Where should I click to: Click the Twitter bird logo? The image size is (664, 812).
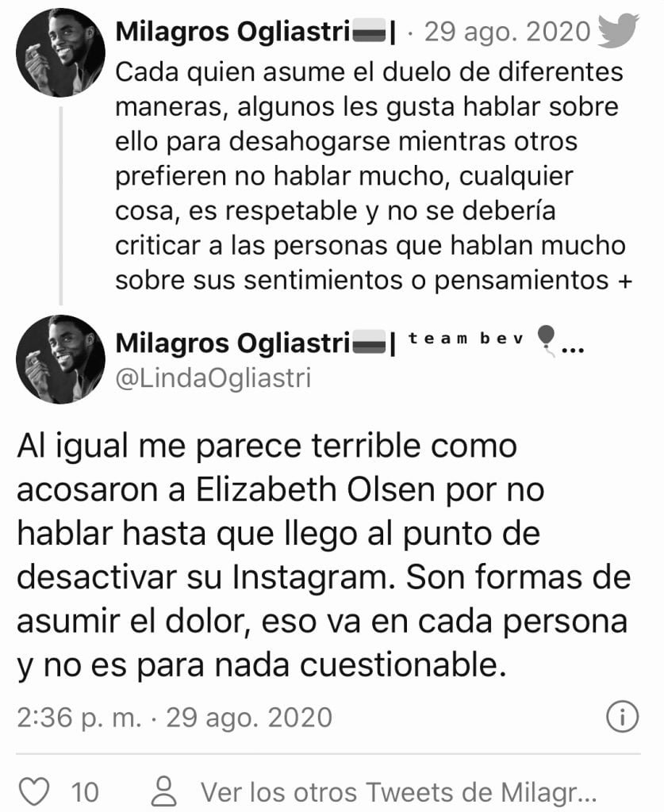tap(618, 31)
